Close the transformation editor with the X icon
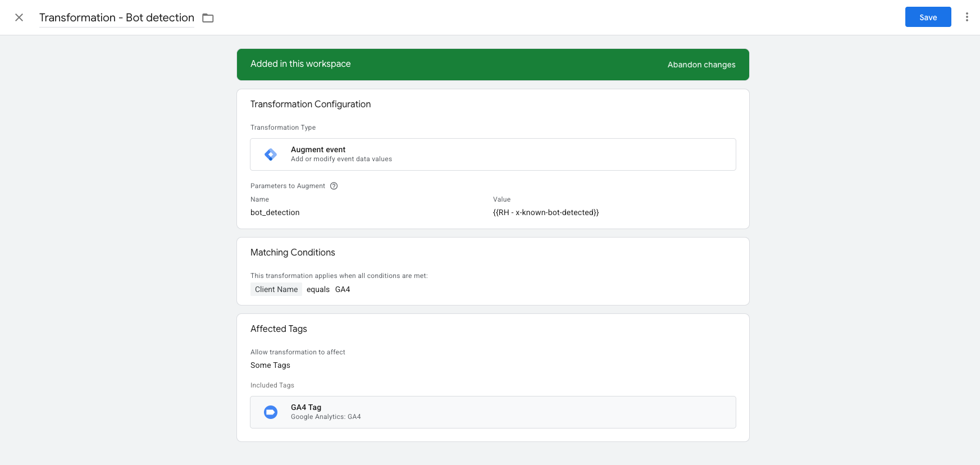This screenshot has height=465, width=980. (19, 17)
